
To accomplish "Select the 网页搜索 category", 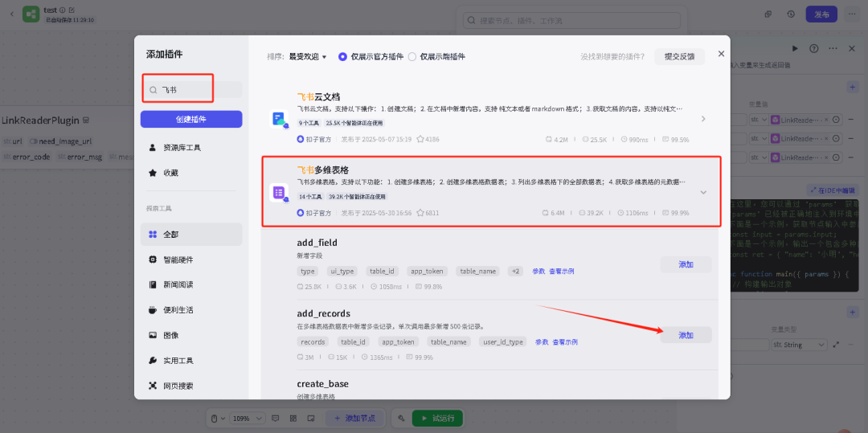I will tap(191, 386).
